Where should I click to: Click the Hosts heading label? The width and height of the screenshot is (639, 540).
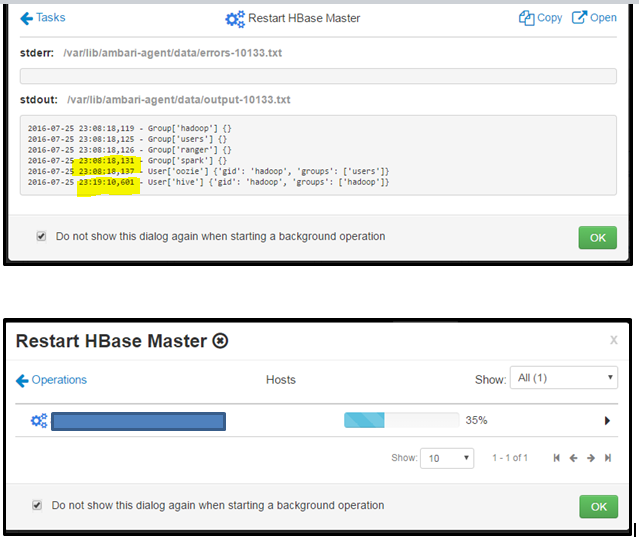pyautogui.click(x=281, y=380)
